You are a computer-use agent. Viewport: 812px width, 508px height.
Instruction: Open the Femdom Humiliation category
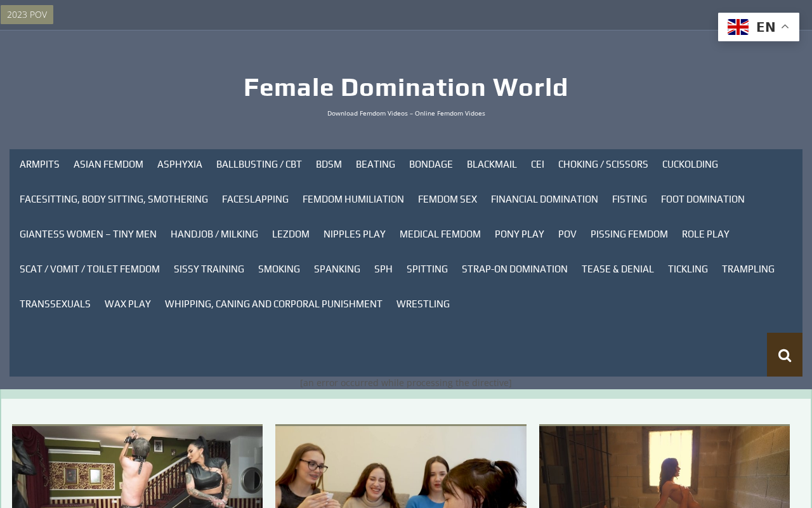click(353, 199)
